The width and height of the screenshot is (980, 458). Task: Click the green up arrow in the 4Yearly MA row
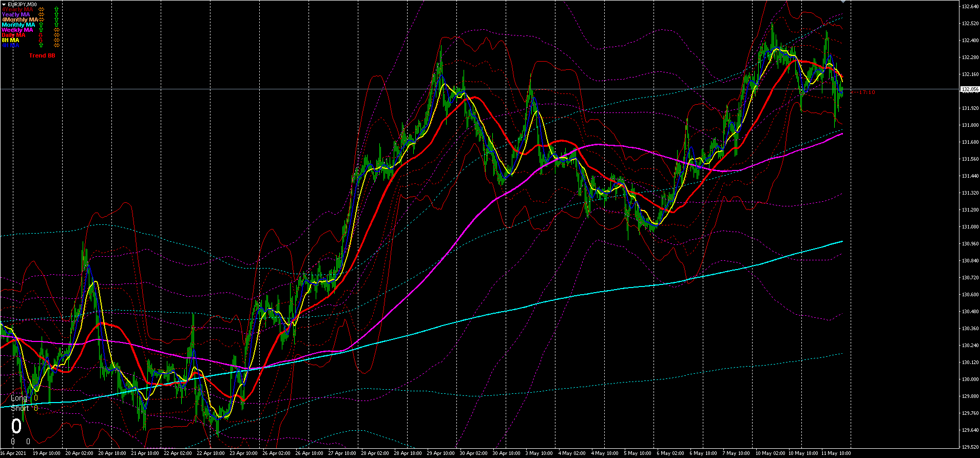tap(56, 9)
